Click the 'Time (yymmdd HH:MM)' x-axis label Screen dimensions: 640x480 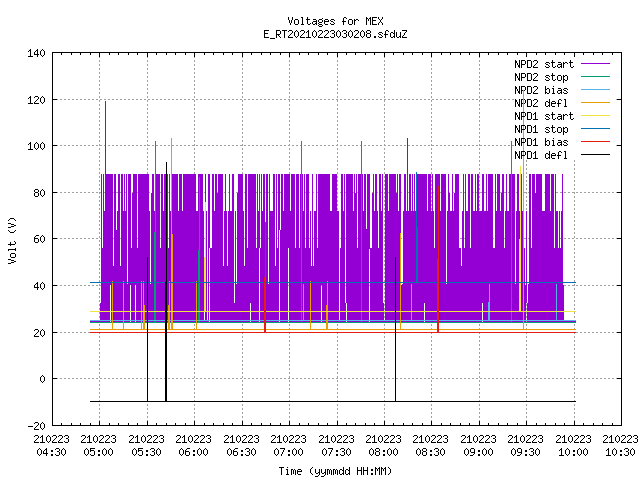(335, 471)
